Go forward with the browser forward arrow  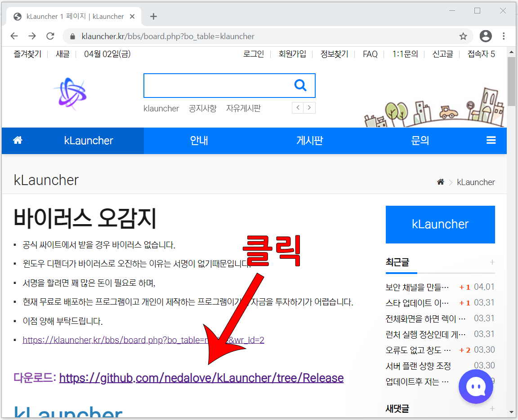(32, 36)
